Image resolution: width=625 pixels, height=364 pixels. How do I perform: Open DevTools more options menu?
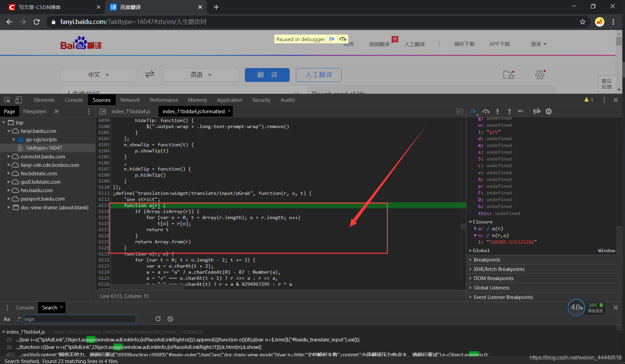tap(604, 100)
